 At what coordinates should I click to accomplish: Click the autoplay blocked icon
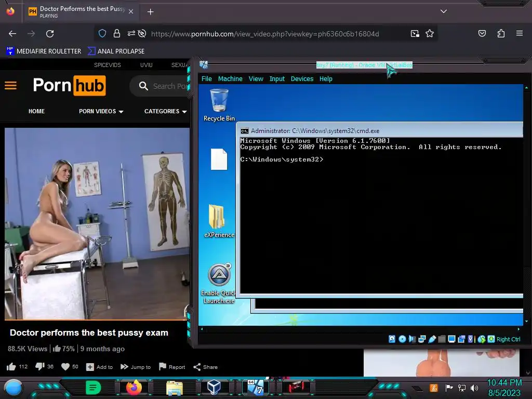[142, 33]
